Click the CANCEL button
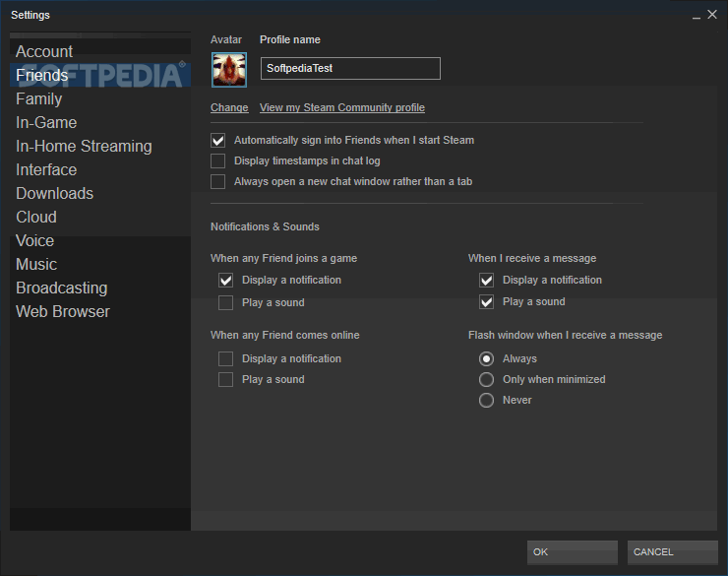 (672, 552)
